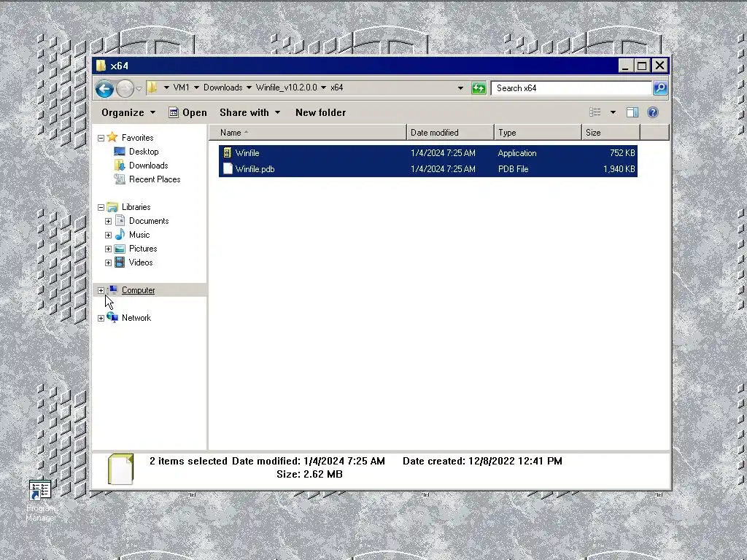Select Network in navigation pane

(x=136, y=318)
